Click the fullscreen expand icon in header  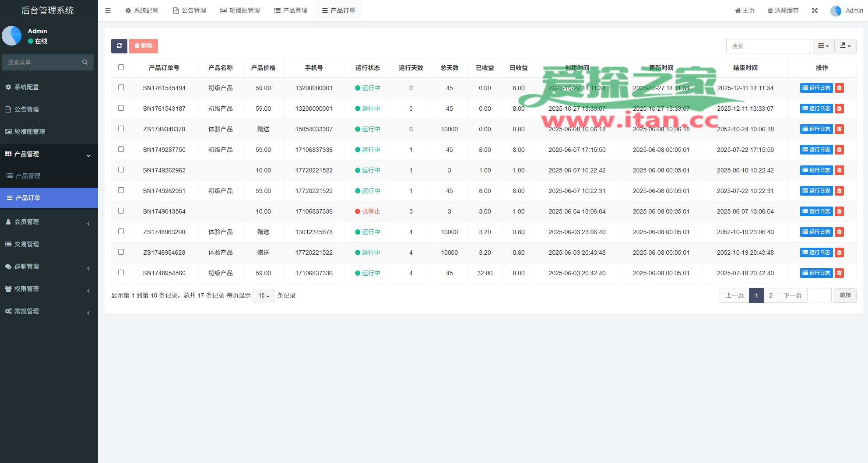tap(815, 11)
